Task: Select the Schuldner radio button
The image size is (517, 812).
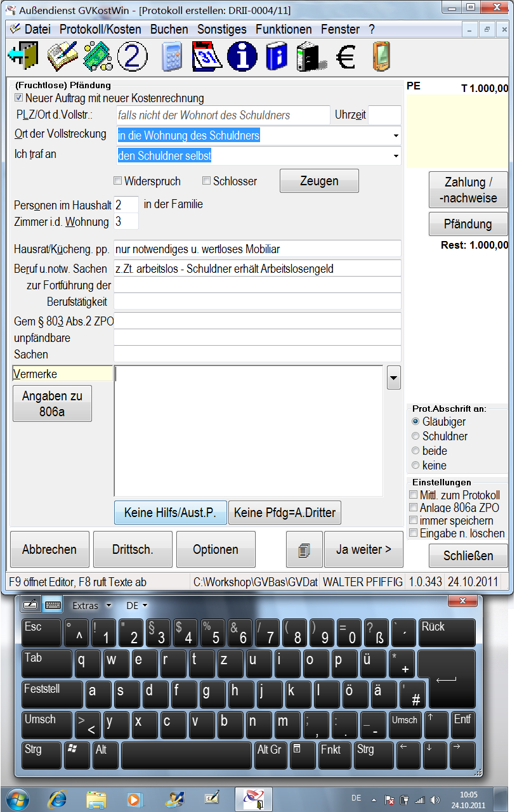Action: (416, 436)
